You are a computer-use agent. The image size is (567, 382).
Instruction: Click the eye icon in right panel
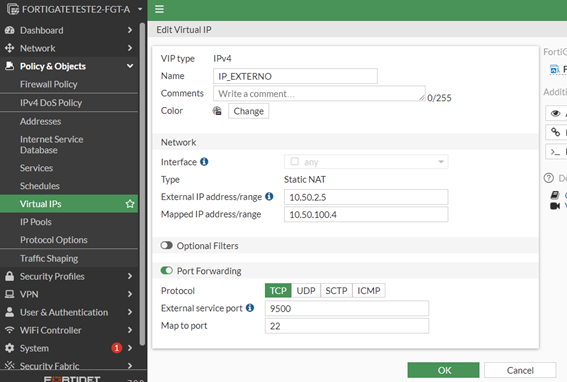pyautogui.click(x=555, y=114)
